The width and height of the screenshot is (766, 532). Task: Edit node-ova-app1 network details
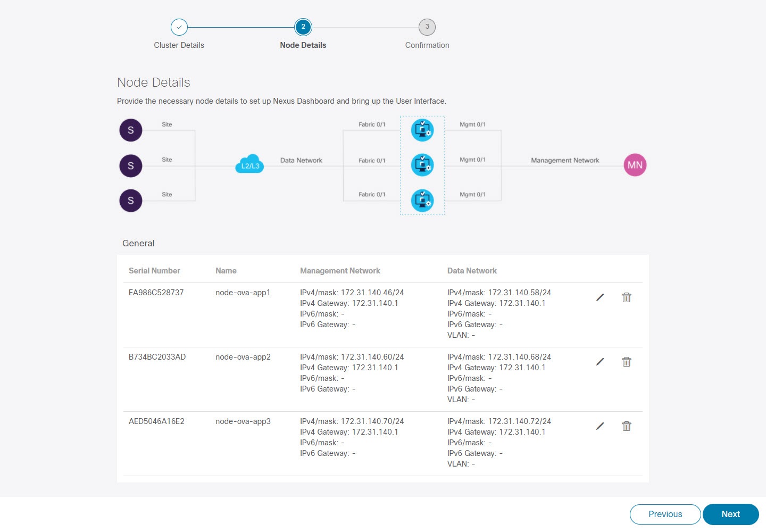tap(600, 297)
